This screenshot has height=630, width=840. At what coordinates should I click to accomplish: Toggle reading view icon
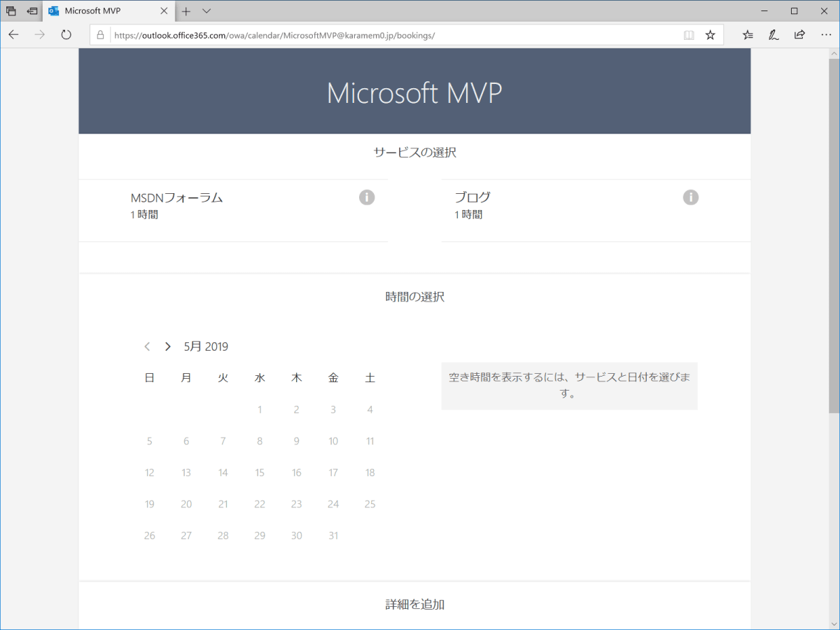click(689, 35)
